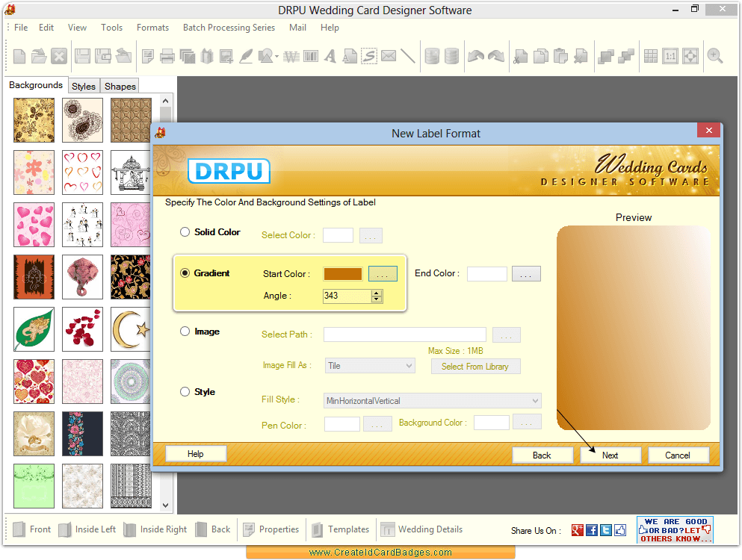Open the Formats menu
Screen dimensions: 742x560
[153, 28]
